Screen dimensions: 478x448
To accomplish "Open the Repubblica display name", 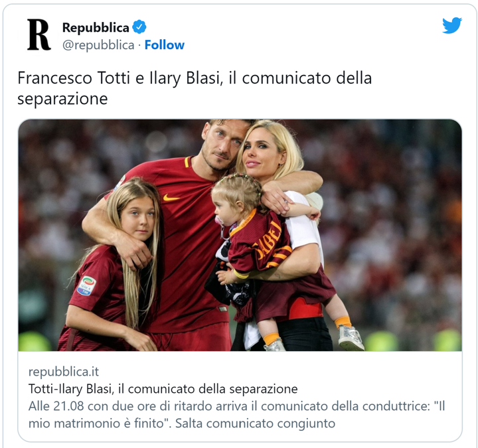I will 96,27.
